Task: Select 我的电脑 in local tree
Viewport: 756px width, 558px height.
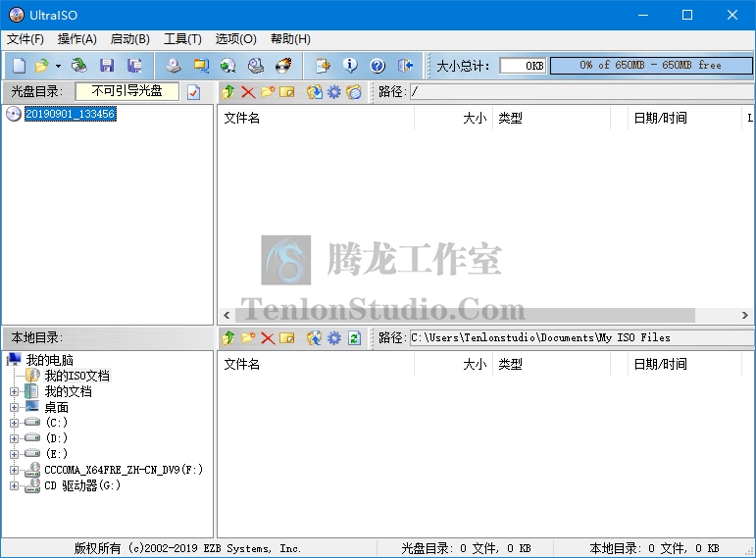Action: point(50,360)
